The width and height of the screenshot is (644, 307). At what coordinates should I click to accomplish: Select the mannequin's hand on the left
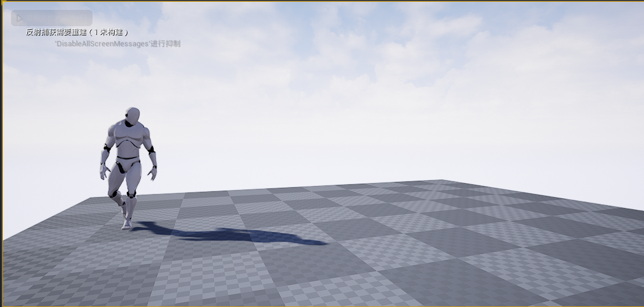[x=104, y=172]
